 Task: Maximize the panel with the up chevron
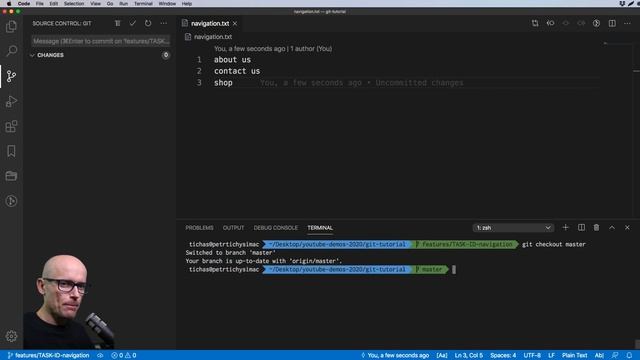click(612, 227)
